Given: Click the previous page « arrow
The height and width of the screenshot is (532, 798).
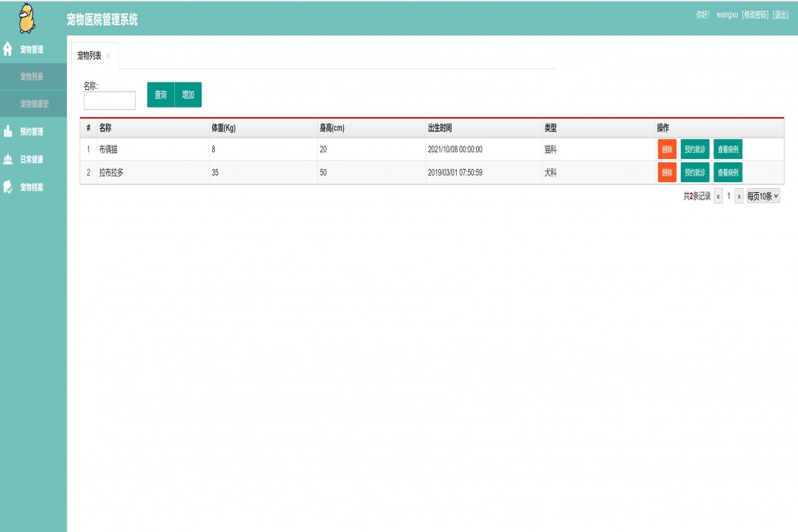Looking at the screenshot, I should 717,196.
